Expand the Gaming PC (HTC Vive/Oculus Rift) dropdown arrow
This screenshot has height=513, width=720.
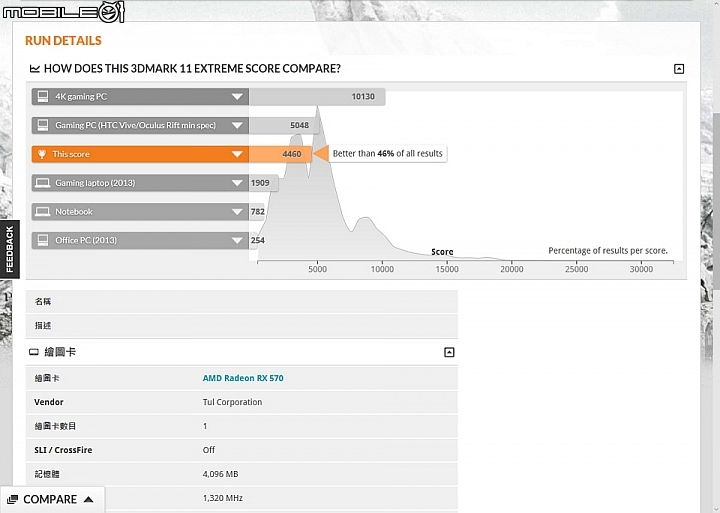click(237, 125)
